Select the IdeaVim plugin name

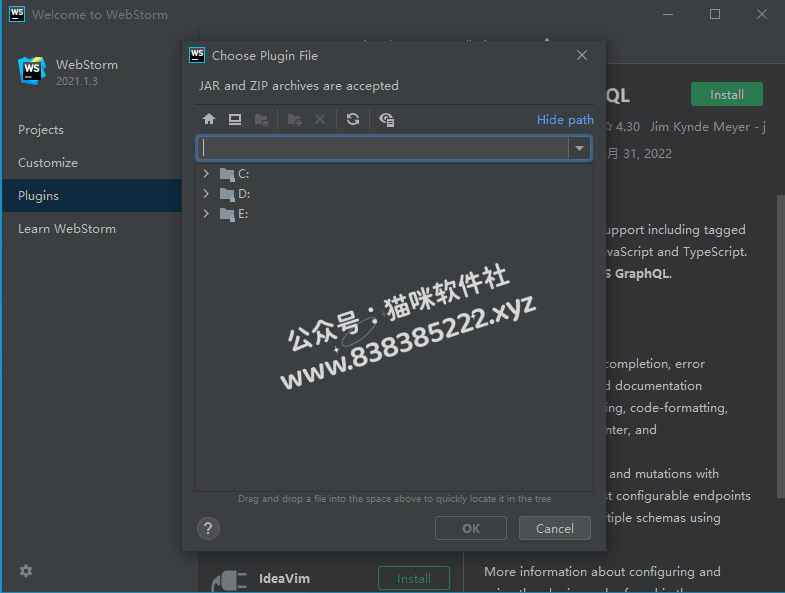[x=284, y=578]
